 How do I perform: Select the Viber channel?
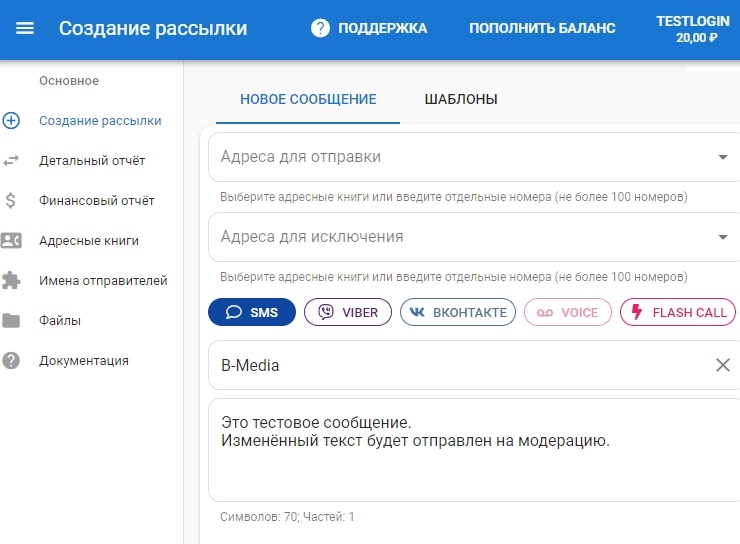click(x=348, y=312)
